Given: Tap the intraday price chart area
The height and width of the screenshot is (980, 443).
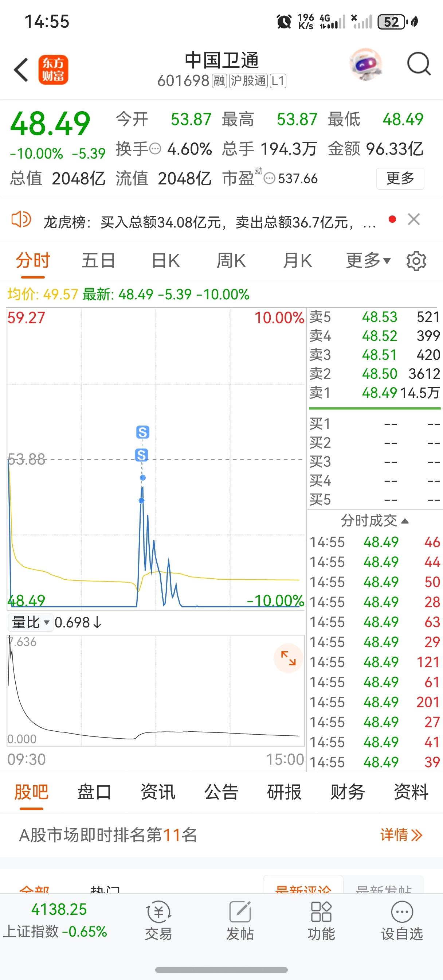Looking at the screenshot, I should pos(156,459).
